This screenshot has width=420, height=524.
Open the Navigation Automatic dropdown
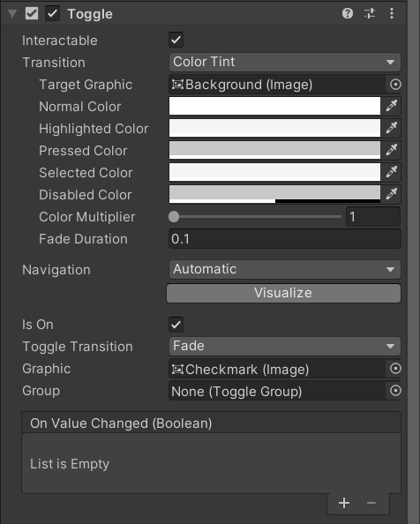[285, 269]
